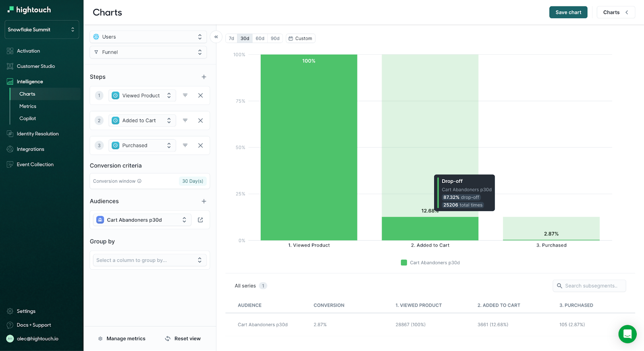This screenshot has width=644, height=351.
Task: Remove the Viewed Product step
Action: 200,96
